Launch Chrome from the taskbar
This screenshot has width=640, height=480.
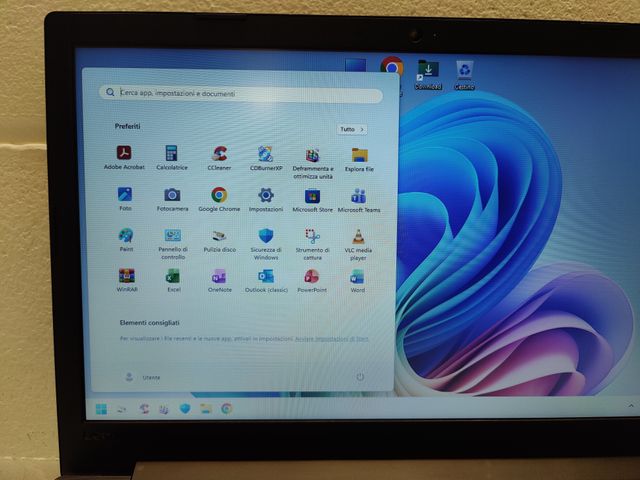227,409
